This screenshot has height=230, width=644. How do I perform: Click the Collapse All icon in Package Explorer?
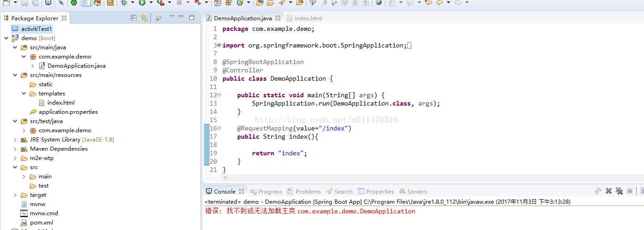[133, 18]
